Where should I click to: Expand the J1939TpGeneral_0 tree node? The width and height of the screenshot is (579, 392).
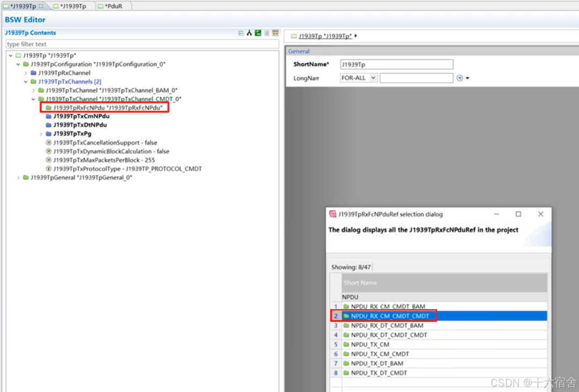click(x=18, y=177)
